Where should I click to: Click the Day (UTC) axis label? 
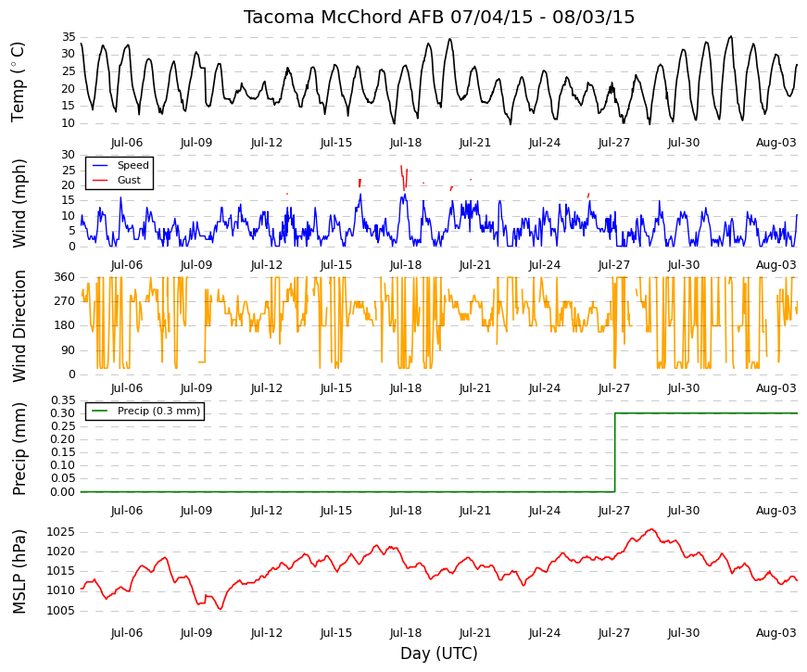click(439, 653)
